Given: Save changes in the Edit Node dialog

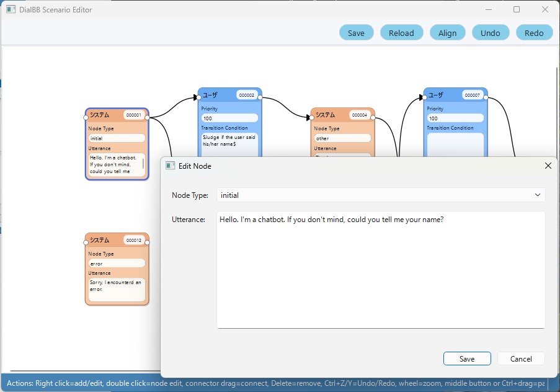Looking at the screenshot, I should coord(467,359).
